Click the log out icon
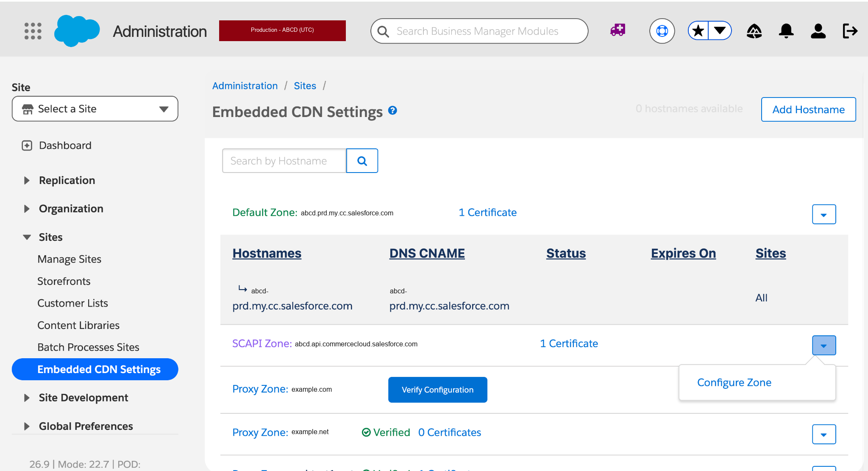Image resolution: width=868 pixels, height=471 pixels. 850,31
